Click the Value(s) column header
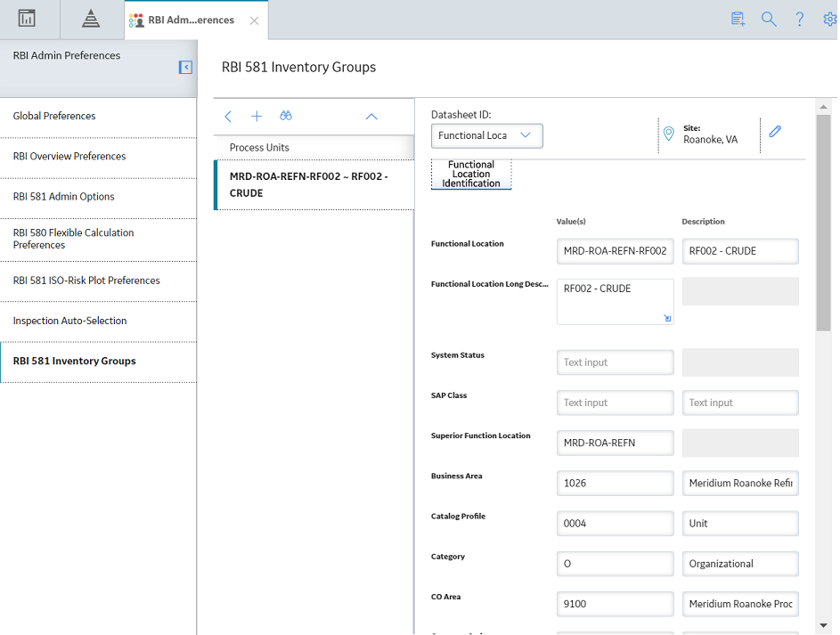 tap(571, 221)
